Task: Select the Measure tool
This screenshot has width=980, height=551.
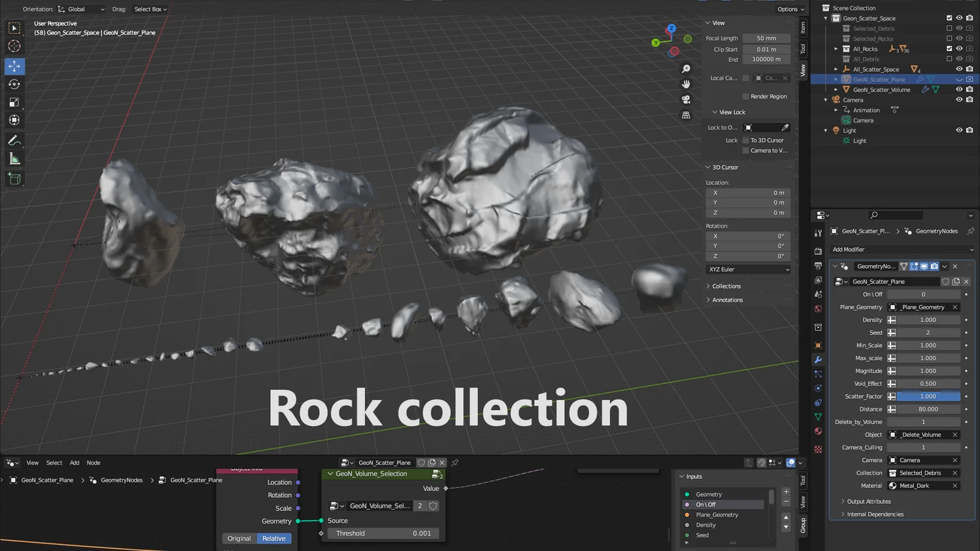Action: (14, 158)
